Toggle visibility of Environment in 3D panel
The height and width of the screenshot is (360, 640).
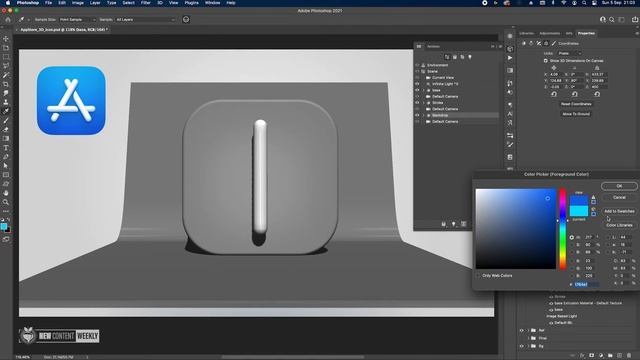pos(417,65)
